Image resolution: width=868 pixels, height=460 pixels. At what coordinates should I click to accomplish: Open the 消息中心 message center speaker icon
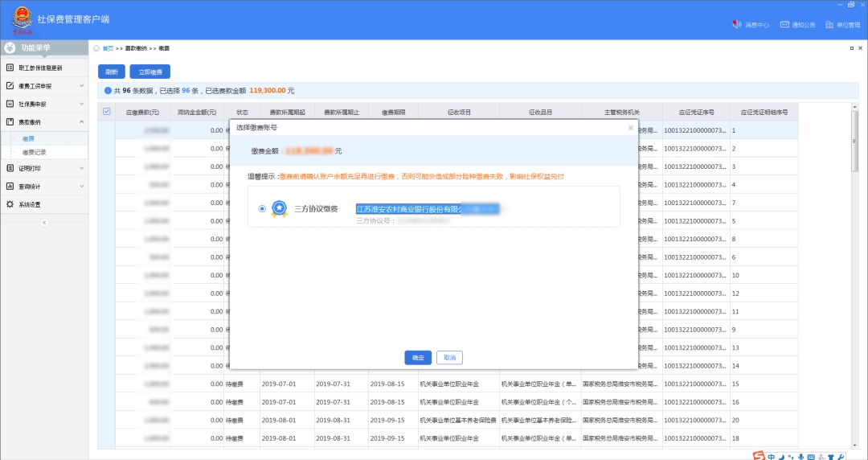point(735,25)
